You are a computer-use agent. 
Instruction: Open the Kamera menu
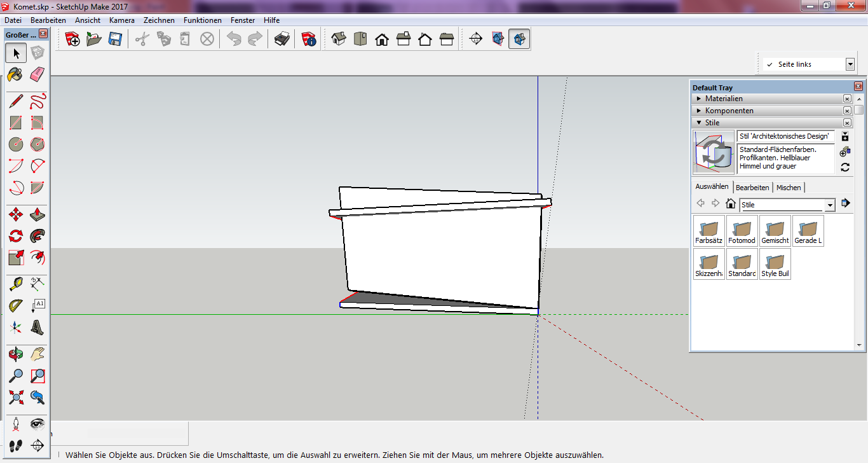click(121, 20)
